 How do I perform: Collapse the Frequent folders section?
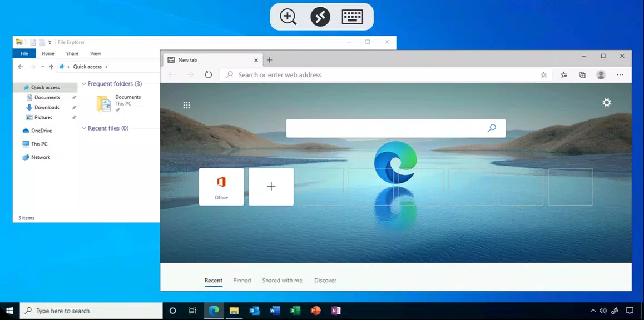pos(83,83)
